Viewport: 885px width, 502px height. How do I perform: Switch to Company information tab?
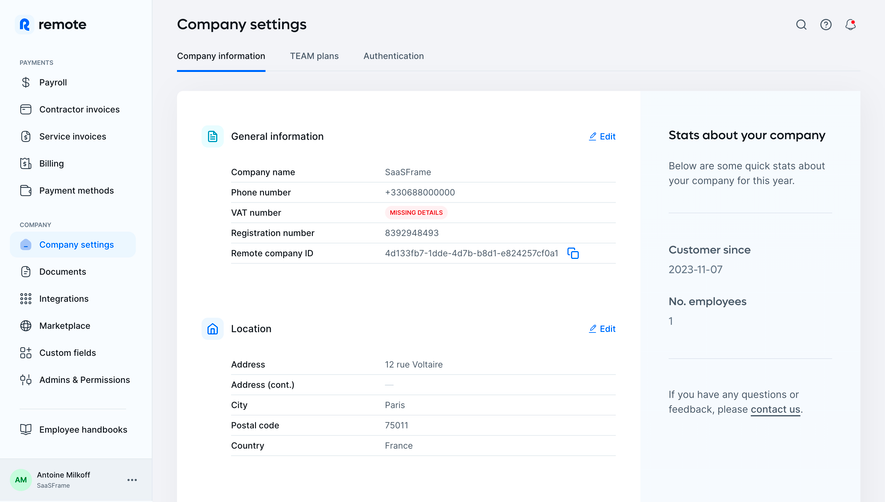(221, 56)
